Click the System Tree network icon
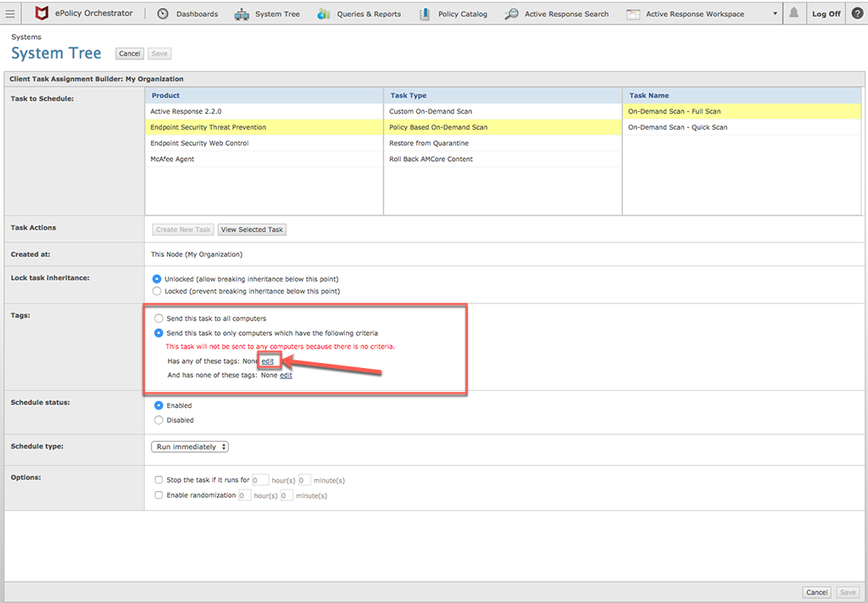This screenshot has height=603, width=868. point(242,14)
